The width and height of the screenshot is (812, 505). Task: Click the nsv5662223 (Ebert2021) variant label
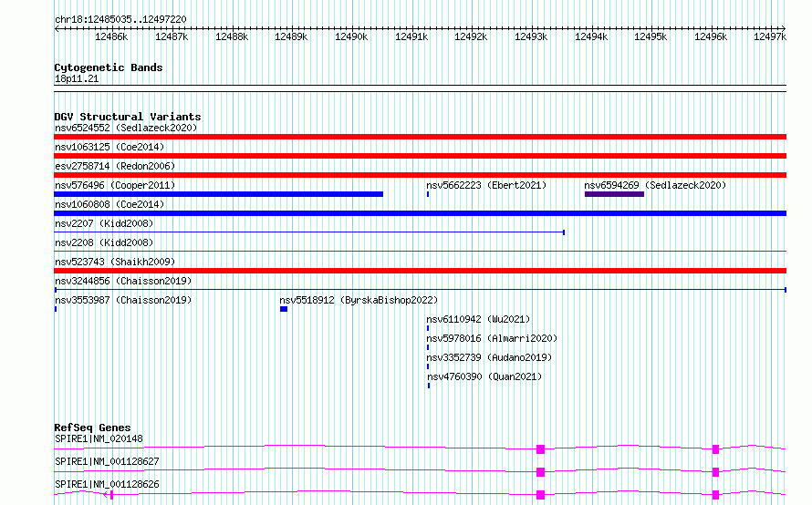[486, 185]
